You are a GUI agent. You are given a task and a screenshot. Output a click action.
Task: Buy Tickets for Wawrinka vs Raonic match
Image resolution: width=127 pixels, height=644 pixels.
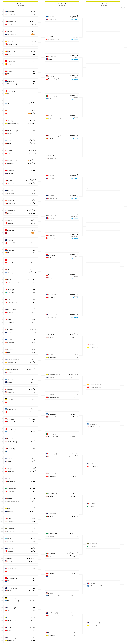click(74, 238)
